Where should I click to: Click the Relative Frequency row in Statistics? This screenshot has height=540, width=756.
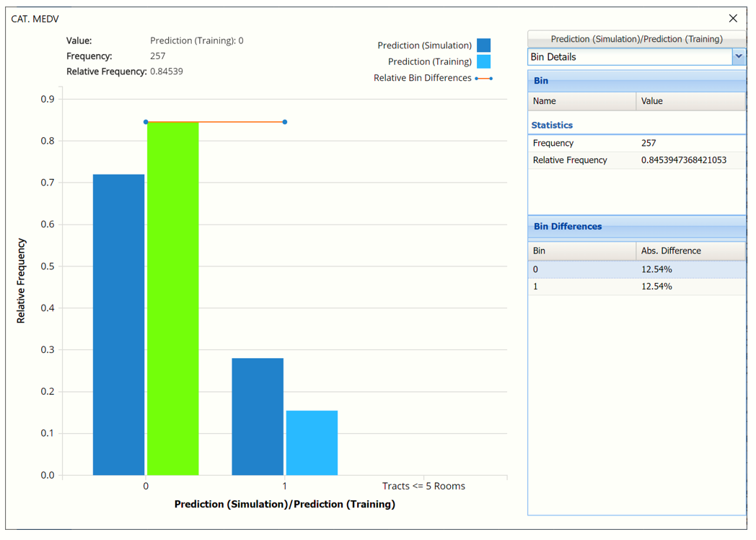(636, 160)
